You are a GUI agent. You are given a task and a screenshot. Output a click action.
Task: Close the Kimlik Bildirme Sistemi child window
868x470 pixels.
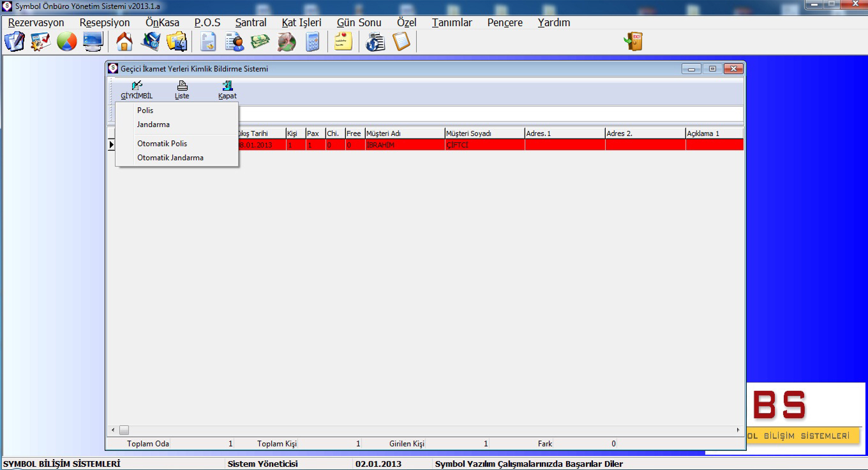[733, 68]
